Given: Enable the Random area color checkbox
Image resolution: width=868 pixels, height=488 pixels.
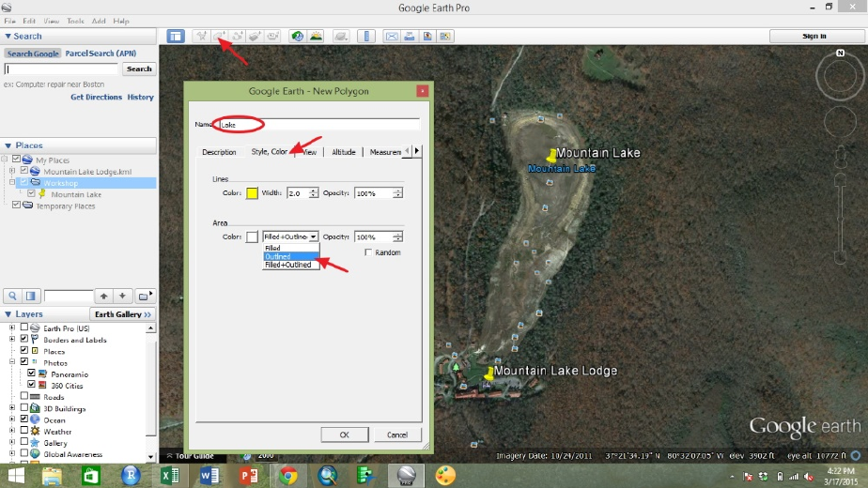Looking at the screenshot, I should [x=368, y=252].
